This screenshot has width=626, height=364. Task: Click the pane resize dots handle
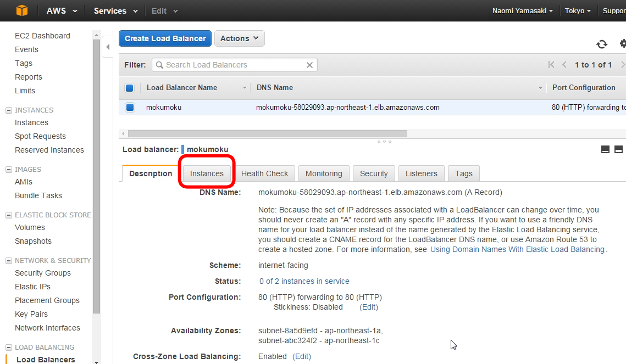point(384,141)
